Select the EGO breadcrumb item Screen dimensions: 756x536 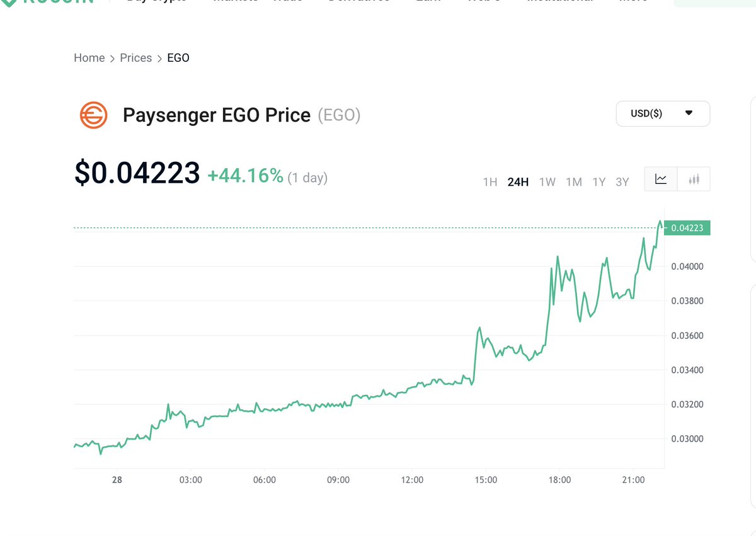[x=178, y=58]
